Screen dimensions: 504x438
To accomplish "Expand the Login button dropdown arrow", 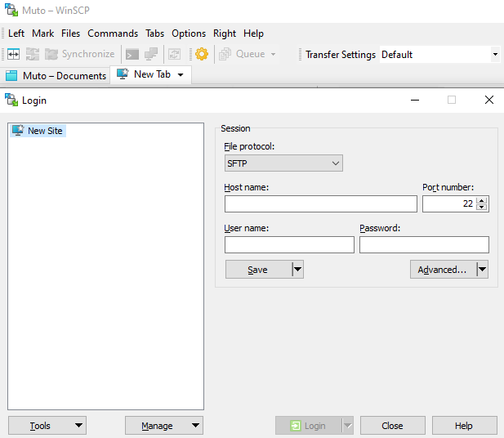I will [348, 426].
